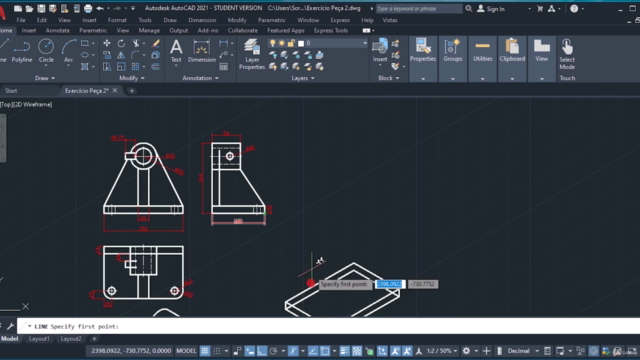The image size is (640, 360).
Task: Toggle snap mode in status bar
Action: coord(217,351)
